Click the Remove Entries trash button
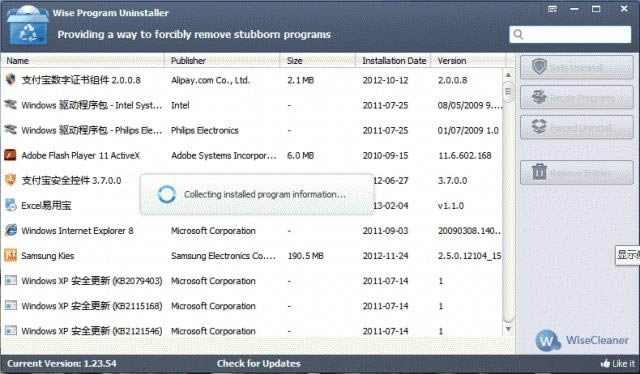Image resolution: width=640 pixels, height=374 pixels. click(576, 172)
